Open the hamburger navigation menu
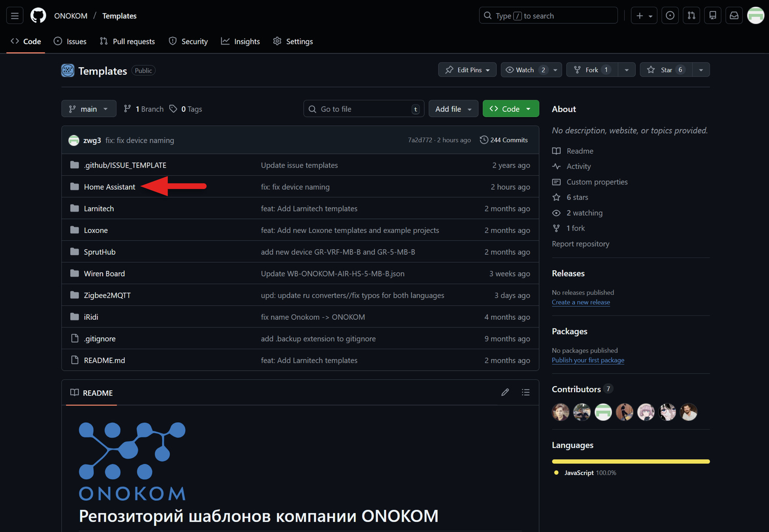The height and width of the screenshot is (532, 769). (15, 16)
